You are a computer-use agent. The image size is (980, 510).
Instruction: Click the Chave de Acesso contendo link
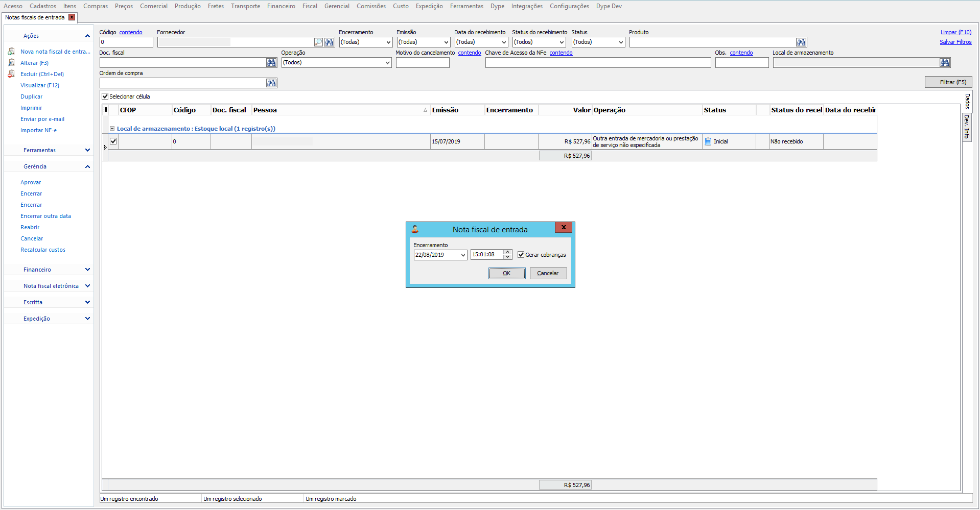(561, 53)
